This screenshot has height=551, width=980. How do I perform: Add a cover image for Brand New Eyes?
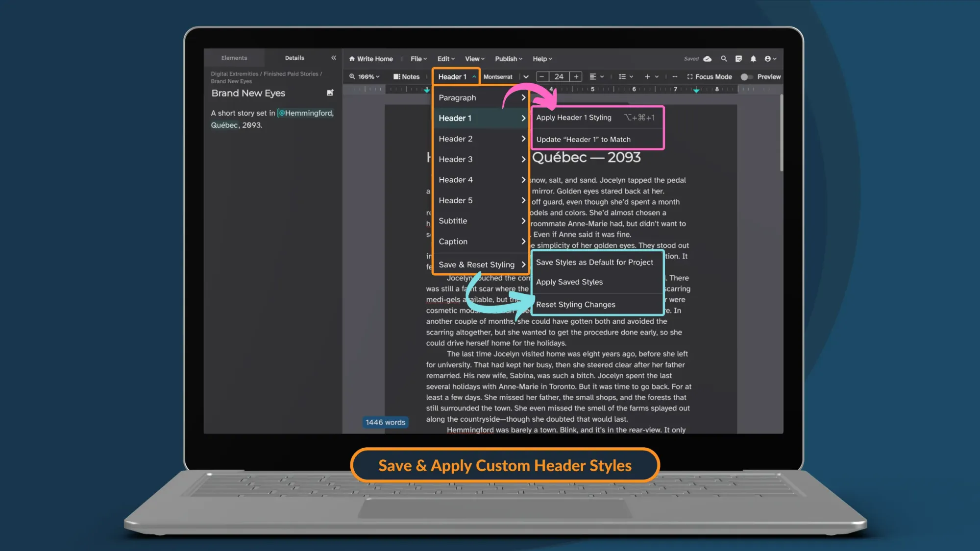tap(330, 93)
